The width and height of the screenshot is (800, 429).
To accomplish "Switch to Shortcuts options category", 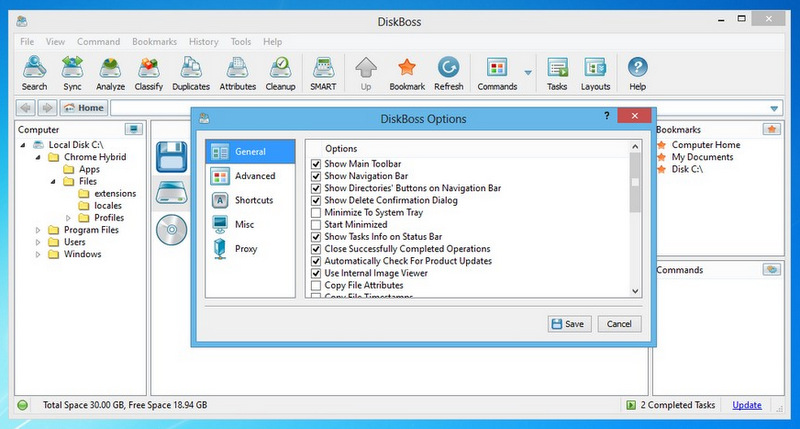I will point(251,200).
